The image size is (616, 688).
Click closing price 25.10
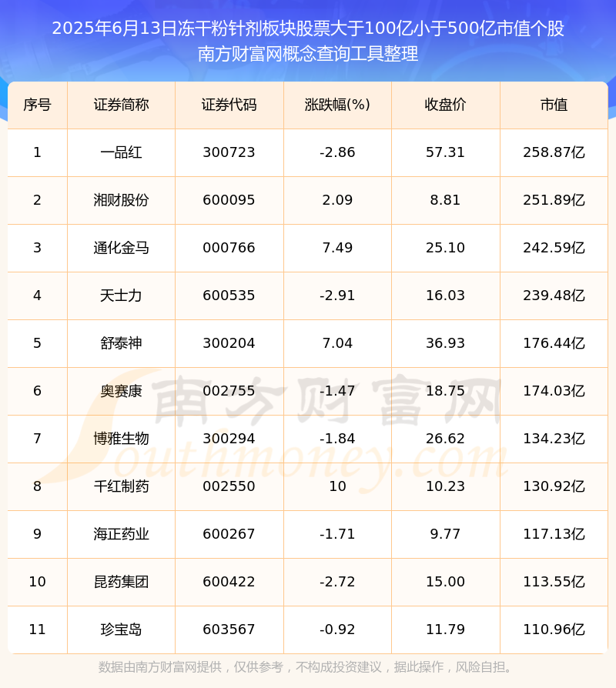[x=445, y=248]
